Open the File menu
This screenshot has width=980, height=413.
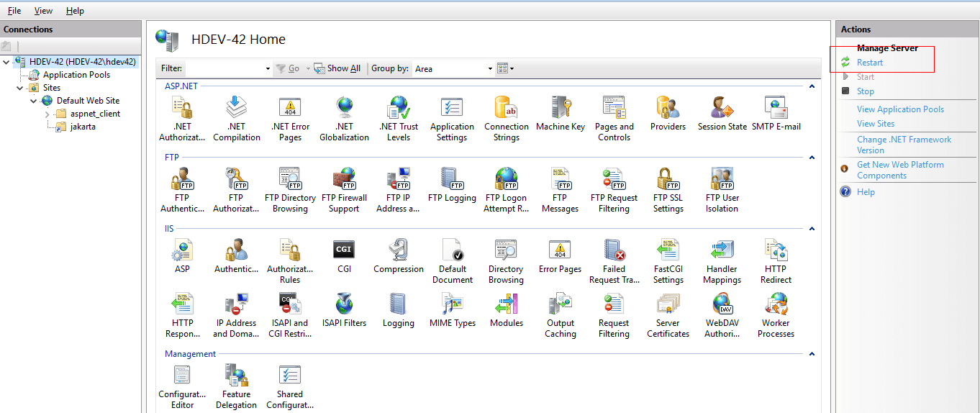(14, 11)
